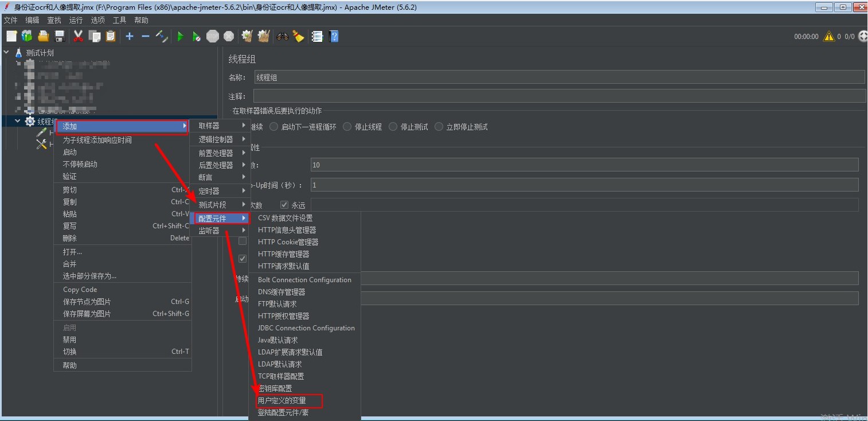Viewport: 868px width, 421px height.
Task: Start the test with the green arrow
Action: pyautogui.click(x=181, y=36)
